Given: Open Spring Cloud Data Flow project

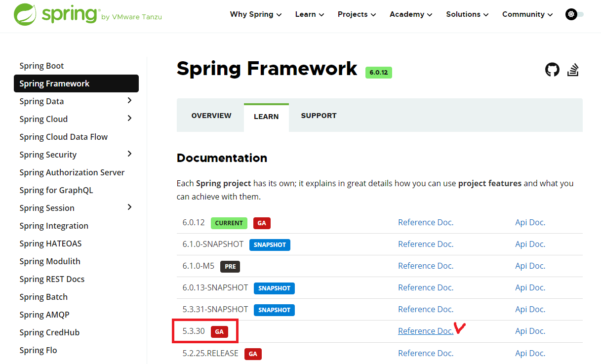Looking at the screenshot, I should point(64,137).
